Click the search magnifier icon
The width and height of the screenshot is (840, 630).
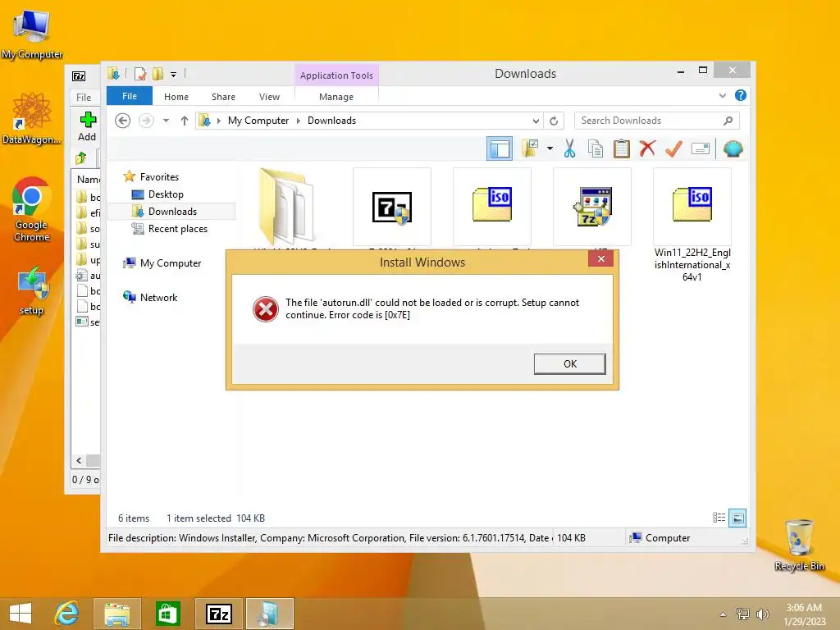(728, 121)
